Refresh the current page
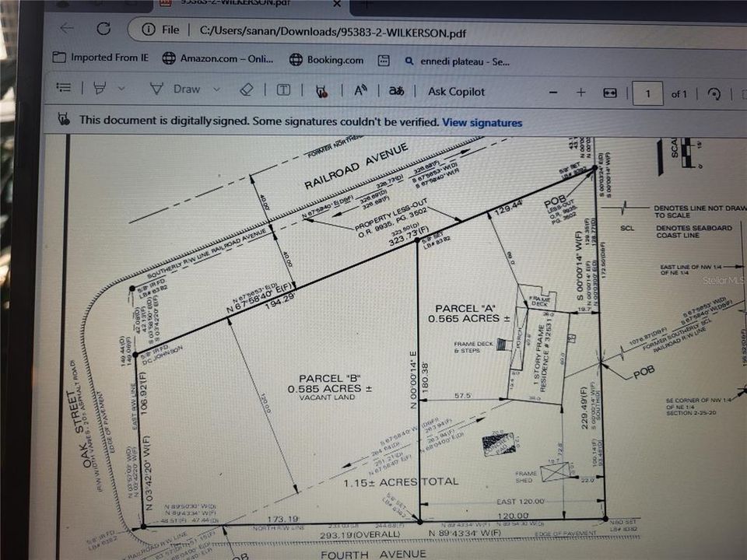 coord(104,29)
